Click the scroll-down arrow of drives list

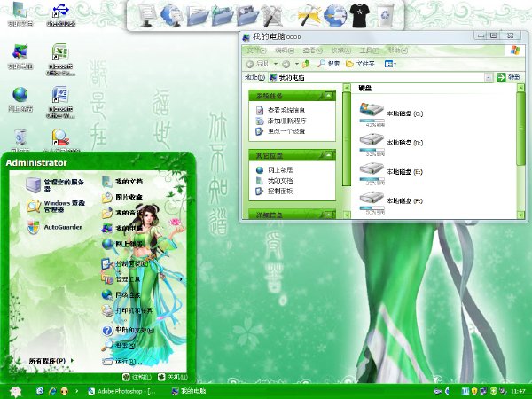(x=520, y=215)
